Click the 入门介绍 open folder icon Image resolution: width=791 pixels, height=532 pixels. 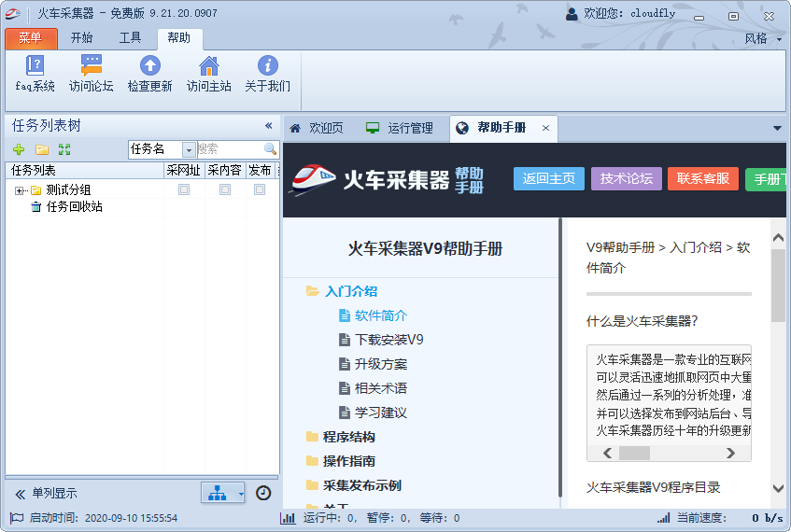tap(312, 291)
